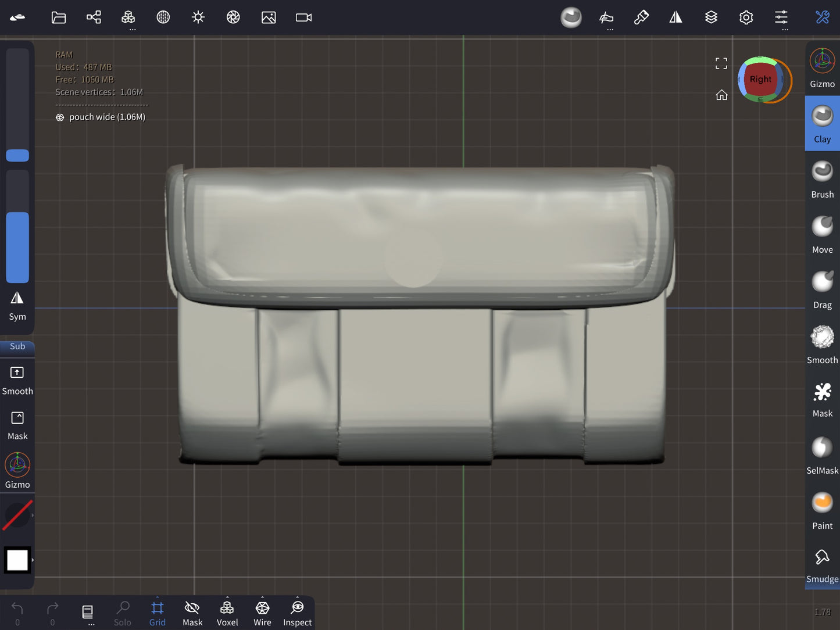The image size is (840, 630).
Task: Toggle Sub subtract mode
Action: coord(17,346)
